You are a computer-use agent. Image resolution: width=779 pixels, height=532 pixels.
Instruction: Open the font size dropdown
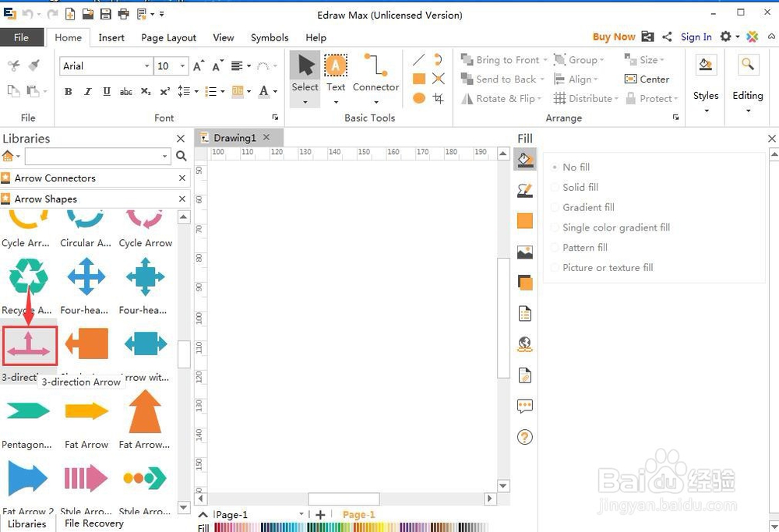(182, 66)
